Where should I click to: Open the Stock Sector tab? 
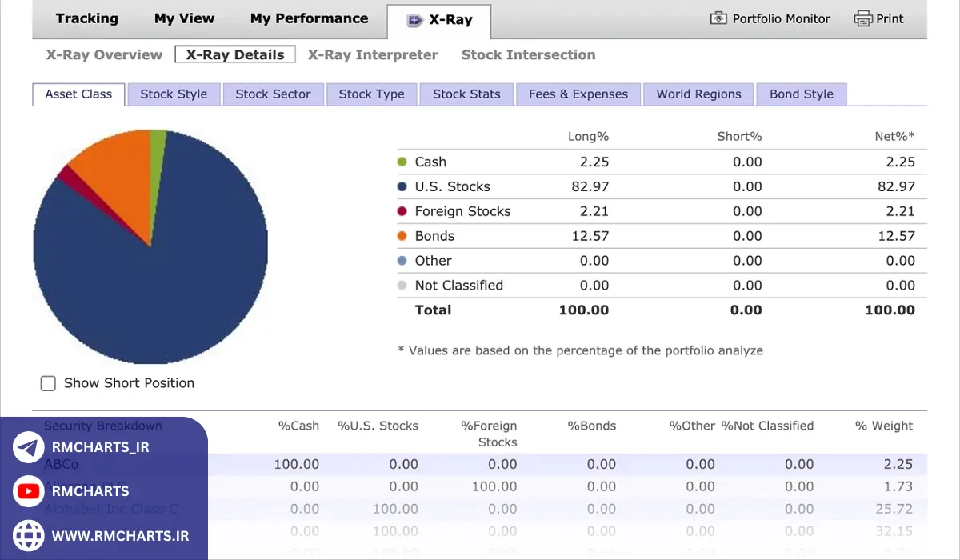[273, 94]
